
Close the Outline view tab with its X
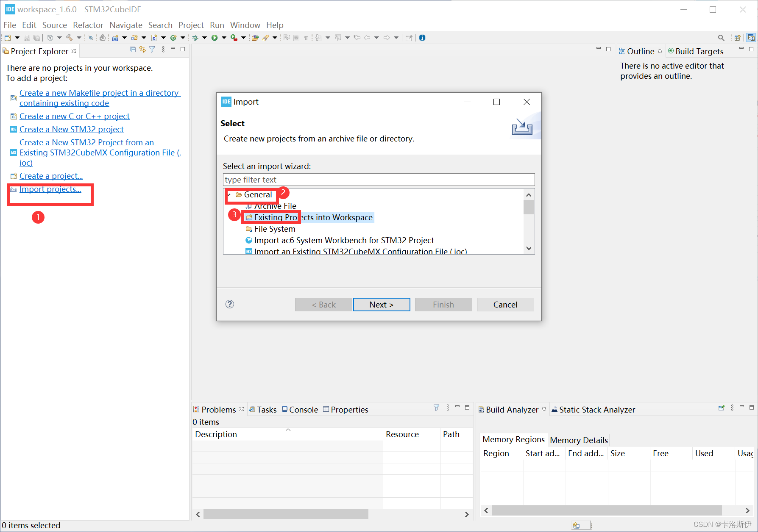(x=660, y=51)
